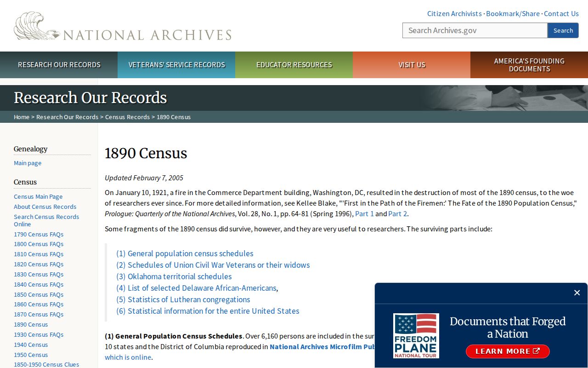Open the 1870 Census FAQs link
This screenshot has width=588, height=368.
pos(39,314)
